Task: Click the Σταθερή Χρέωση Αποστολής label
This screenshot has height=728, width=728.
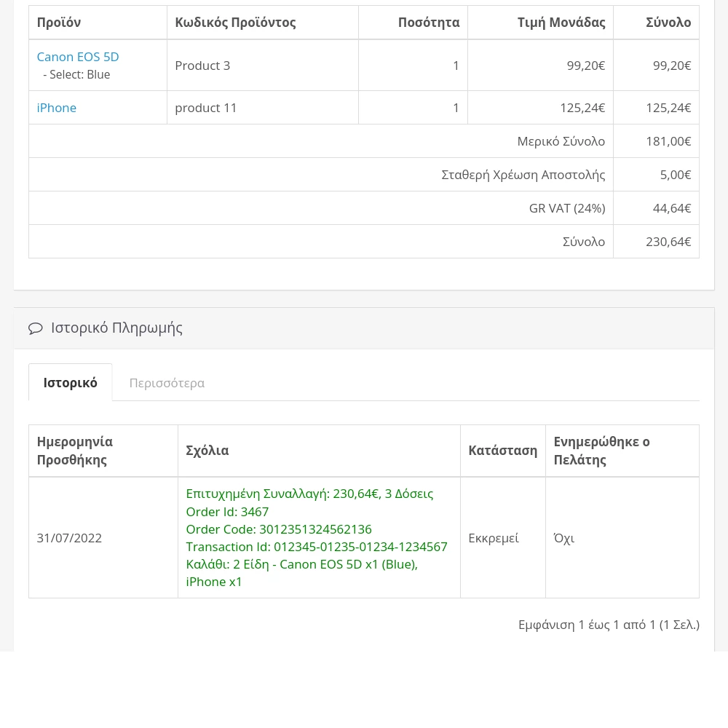Action: (x=523, y=175)
